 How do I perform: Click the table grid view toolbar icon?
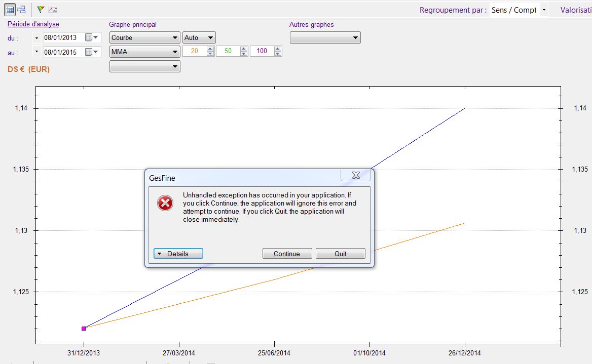(x=10, y=10)
